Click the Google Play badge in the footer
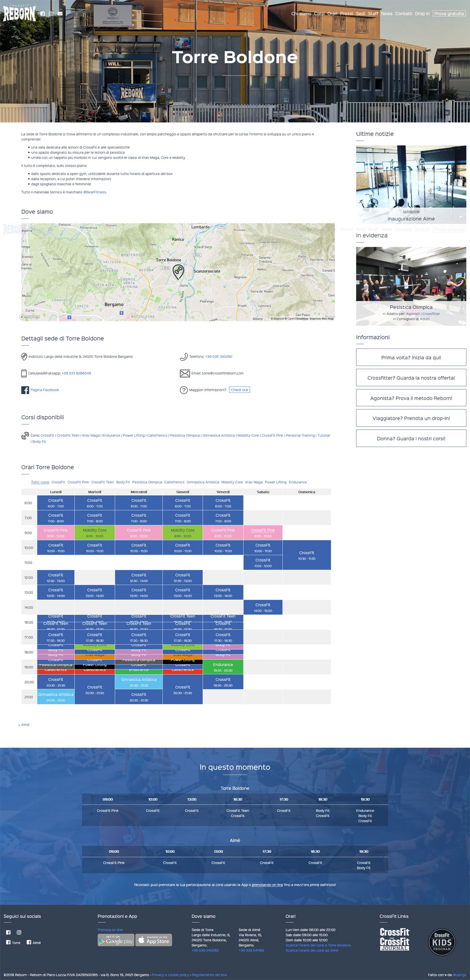The height and width of the screenshot is (980, 470). 116,940
